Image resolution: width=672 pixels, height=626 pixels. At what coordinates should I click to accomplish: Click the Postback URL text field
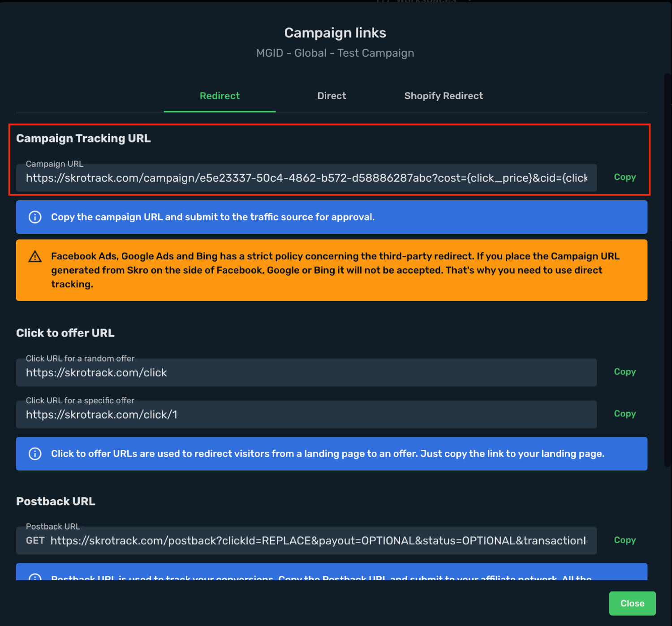click(306, 540)
